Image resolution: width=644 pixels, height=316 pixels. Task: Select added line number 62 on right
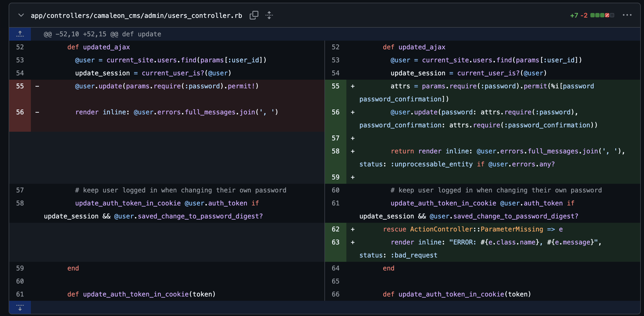(x=336, y=229)
